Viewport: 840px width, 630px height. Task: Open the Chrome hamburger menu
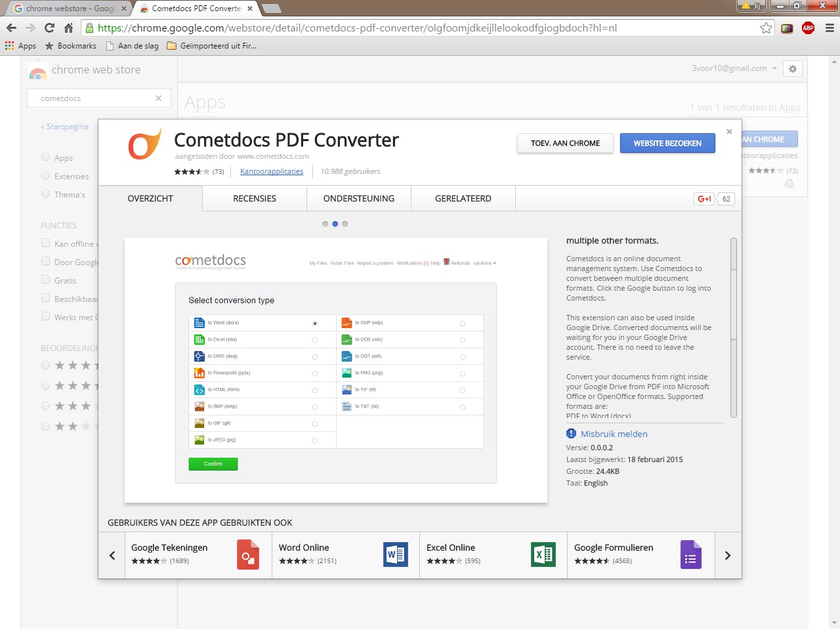pos(829,28)
